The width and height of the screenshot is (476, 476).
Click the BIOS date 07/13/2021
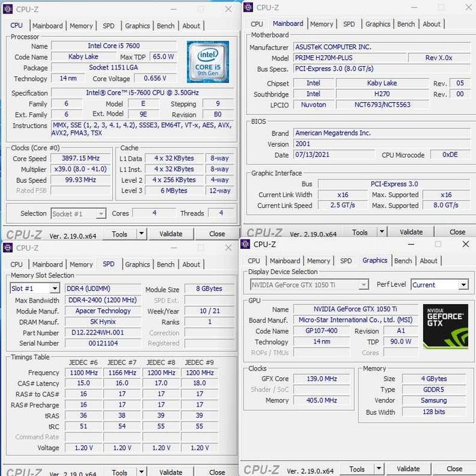tap(334, 154)
